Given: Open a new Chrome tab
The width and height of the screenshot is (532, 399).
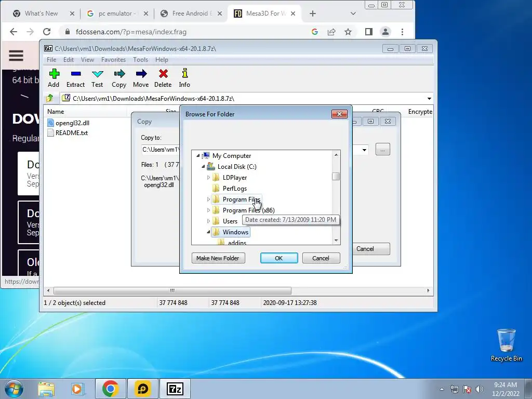Looking at the screenshot, I should pyautogui.click(x=313, y=14).
